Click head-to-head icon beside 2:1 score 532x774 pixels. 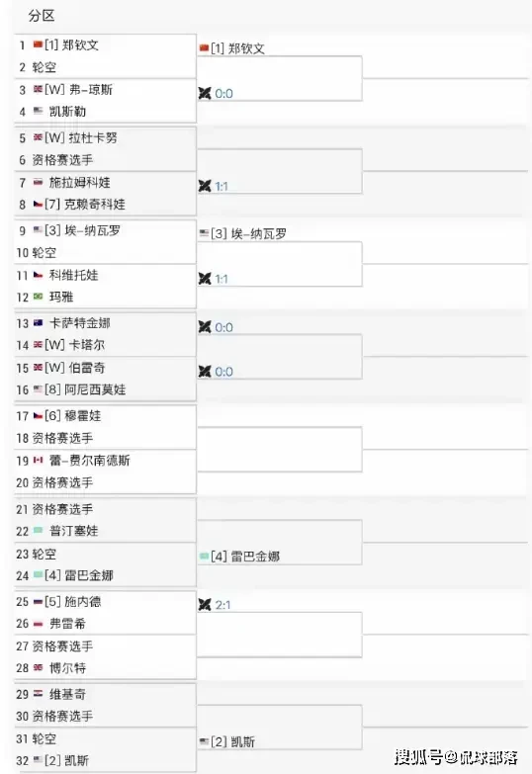[205, 605]
